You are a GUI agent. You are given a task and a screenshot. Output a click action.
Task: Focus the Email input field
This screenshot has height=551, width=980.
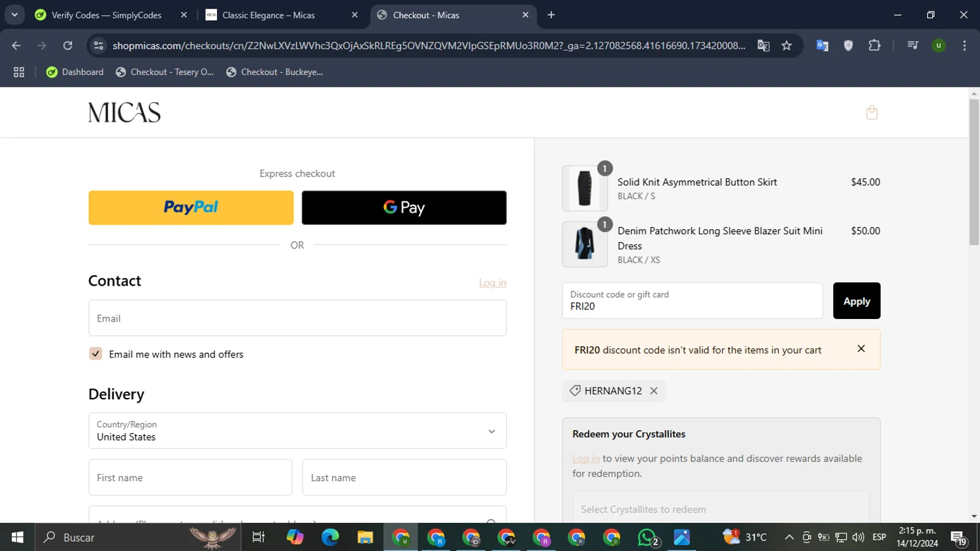pyautogui.click(x=297, y=318)
